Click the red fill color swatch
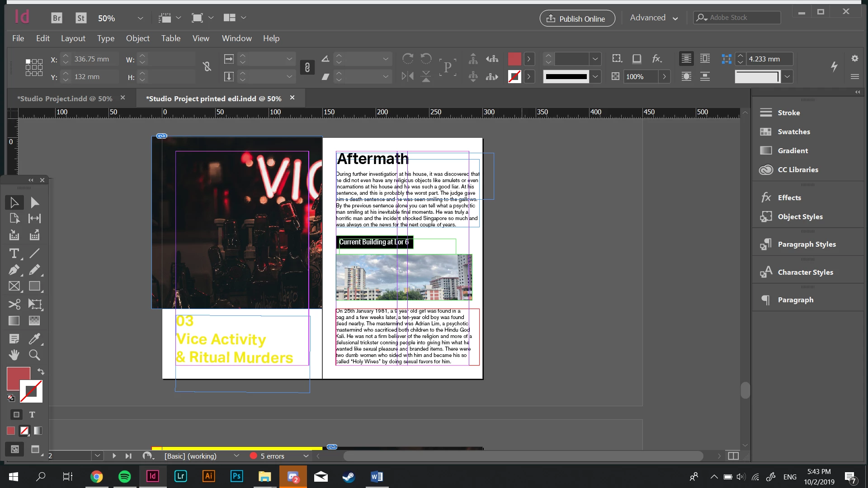The image size is (868, 488). click(18, 379)
